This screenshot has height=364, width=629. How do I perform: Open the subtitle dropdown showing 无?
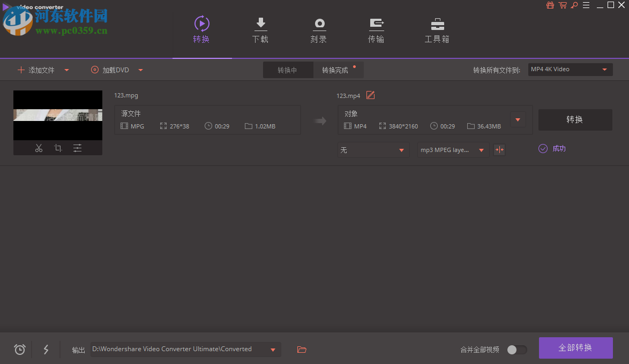(373, 150)
